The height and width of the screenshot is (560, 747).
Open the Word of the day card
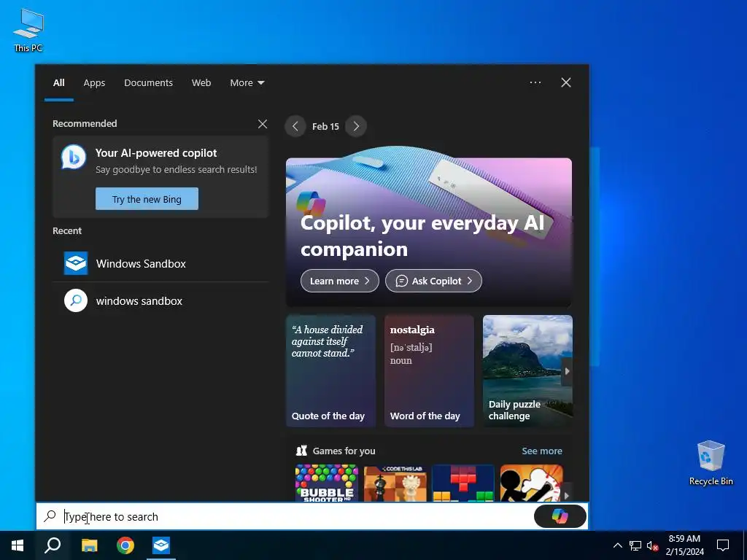pyautogui.click(x=429, y=370)
